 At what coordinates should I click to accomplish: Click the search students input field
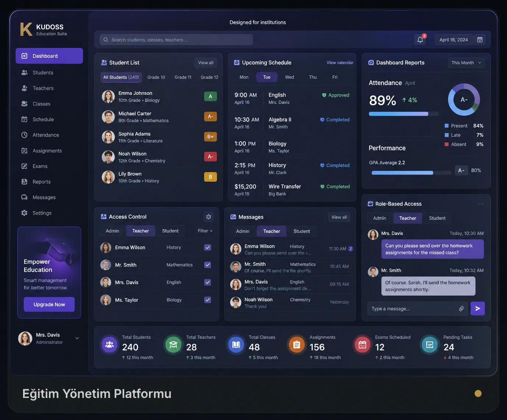(x=176, y=40)
